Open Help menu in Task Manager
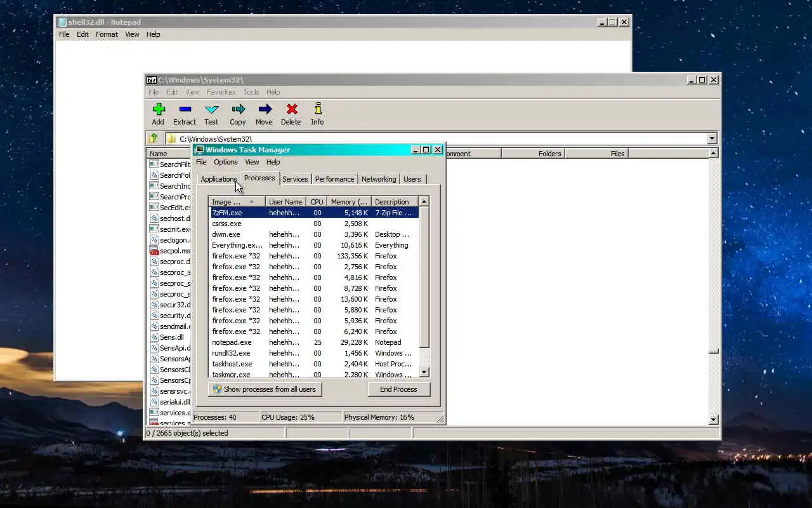Viewport: 812px width, 508px height. pyautogui.click(x=273, y=162)
